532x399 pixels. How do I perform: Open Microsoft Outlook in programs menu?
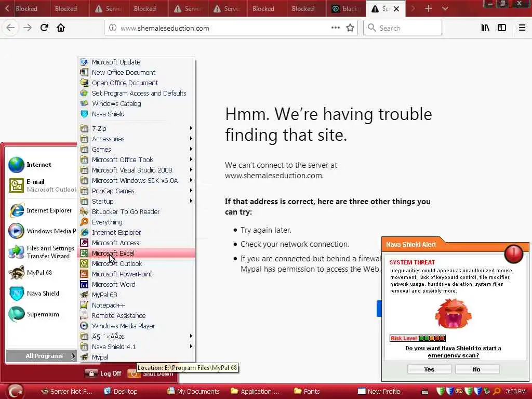click(137, 263)
